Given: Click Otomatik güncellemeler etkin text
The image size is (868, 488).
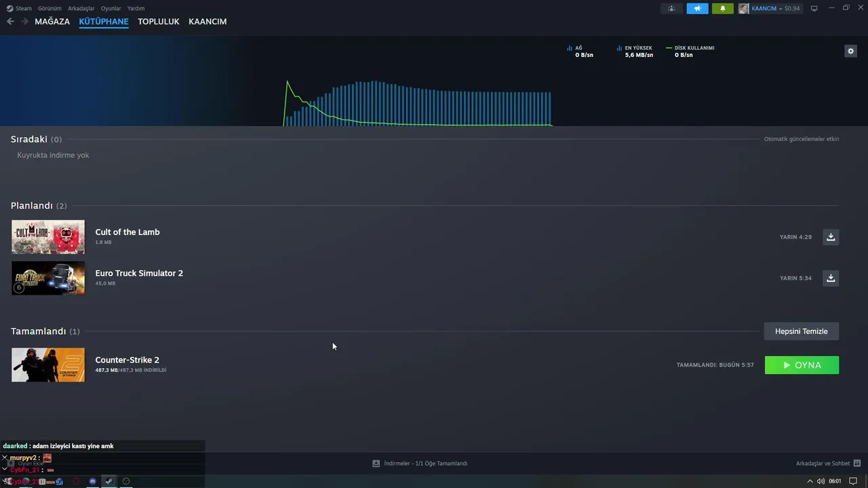Looking at the screenshot, I should [802, 139].
